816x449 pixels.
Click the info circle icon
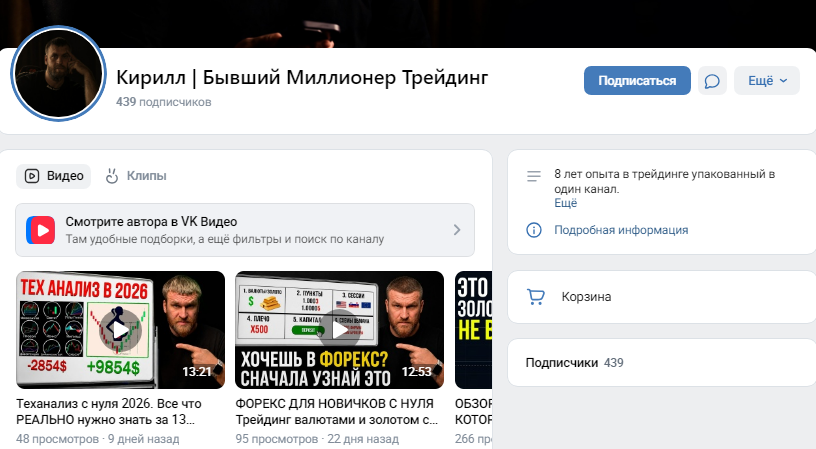(534, 230)
